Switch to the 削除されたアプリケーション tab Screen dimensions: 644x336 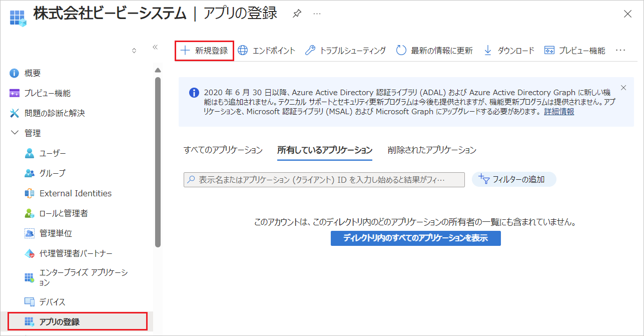click(x=432, y=150)
